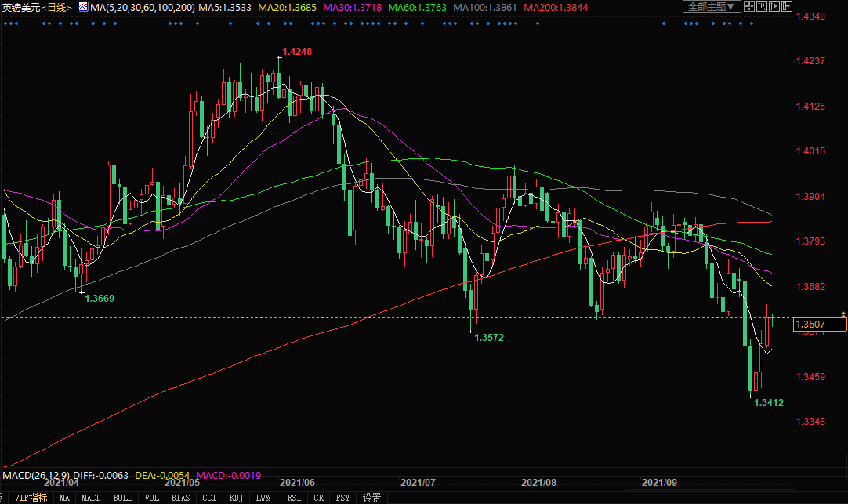Image resolution: width=848 pixels, height=504 pixels.
Task: Switch to the KDJ indicator tab
Action: [236, 498]
